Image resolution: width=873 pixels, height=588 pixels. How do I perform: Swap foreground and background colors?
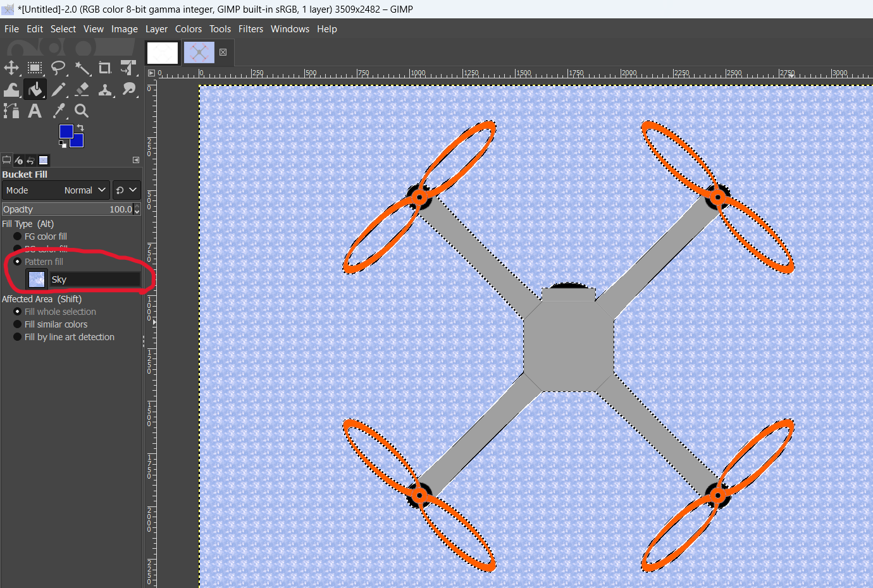coord(80,128)
